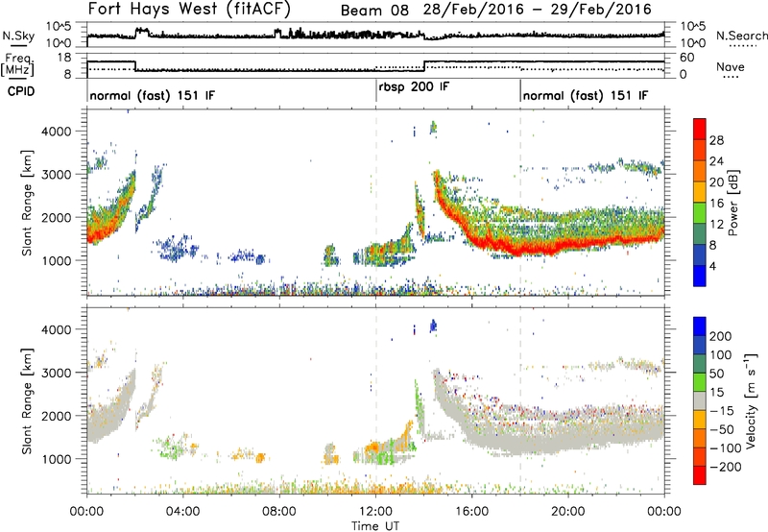Click the '24' value on Power colorbar
Image resolution: width=768 pixels, height=532 pixels.
pos(716,161)
